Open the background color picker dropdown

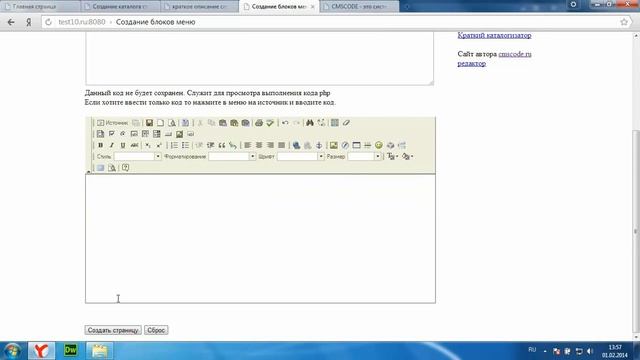pos(407,156)
